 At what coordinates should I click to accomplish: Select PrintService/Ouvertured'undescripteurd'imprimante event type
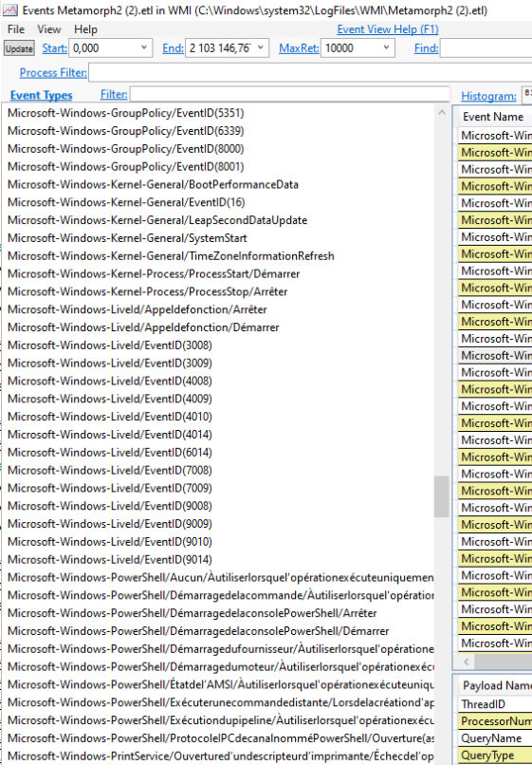220,756
